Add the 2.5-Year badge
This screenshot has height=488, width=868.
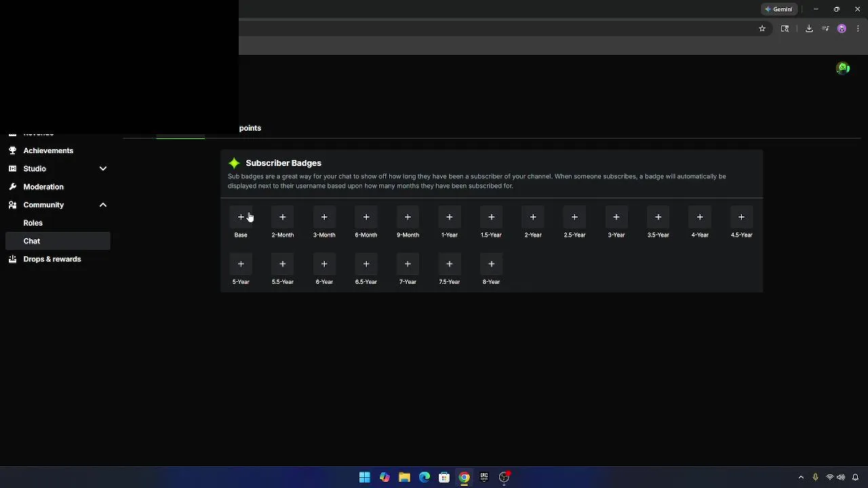click(574, 217)
